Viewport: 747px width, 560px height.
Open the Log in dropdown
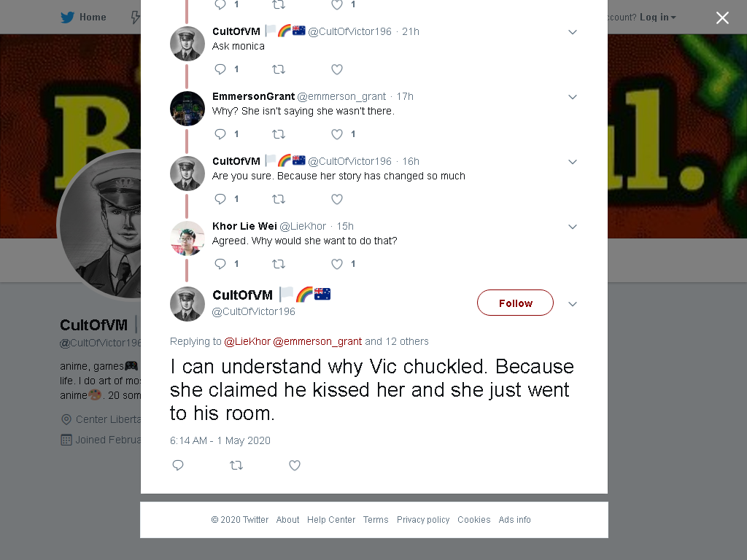(657, 17)
